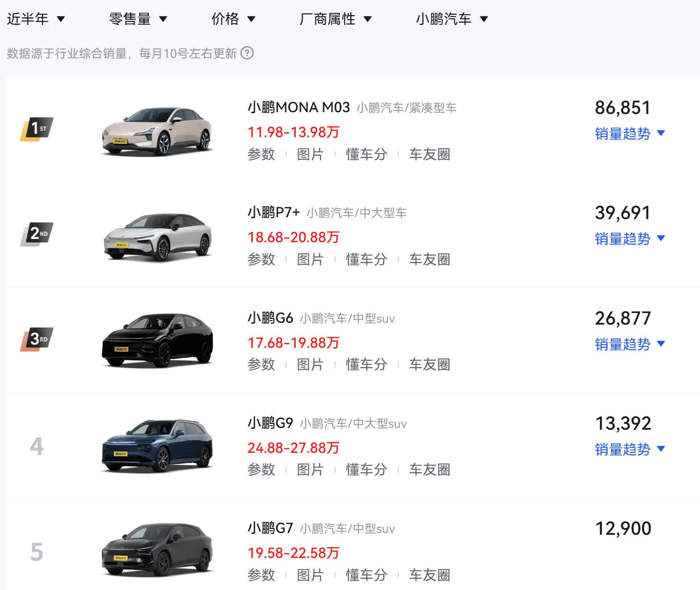Image resolution: width=700 pixels, height=590 pixels.
Task: Click the 3rd place rank badge
Action: (x=37, y=339)
